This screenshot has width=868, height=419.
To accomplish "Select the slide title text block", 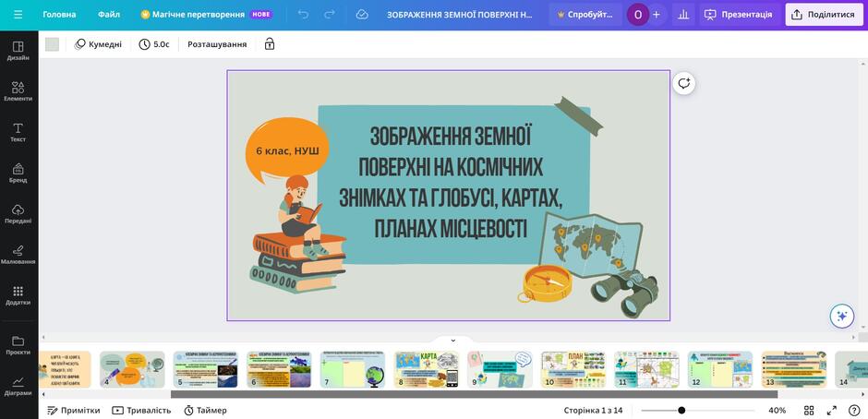I will [x=451, y=183].
